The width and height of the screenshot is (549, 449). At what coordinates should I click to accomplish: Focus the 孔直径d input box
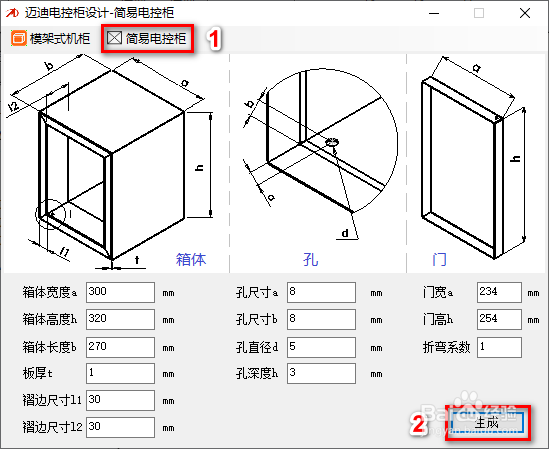pos(321,347)
